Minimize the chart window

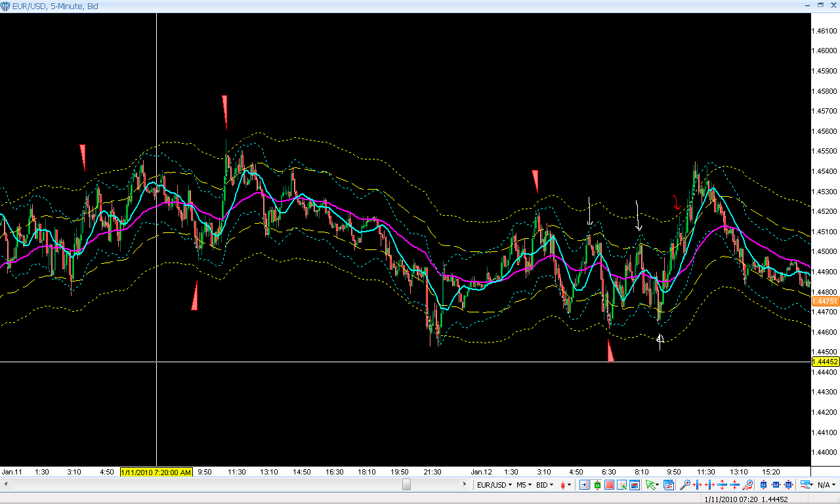(x=807, y=5)
